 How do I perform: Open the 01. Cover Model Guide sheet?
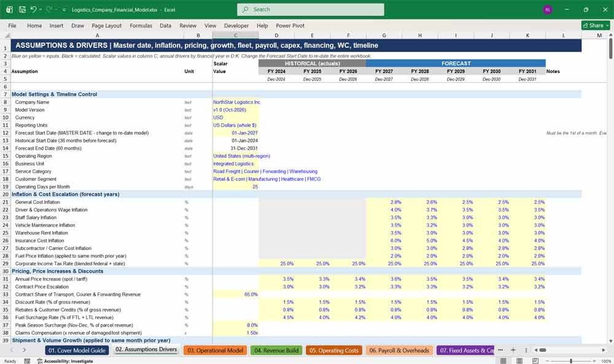point(77,350)
